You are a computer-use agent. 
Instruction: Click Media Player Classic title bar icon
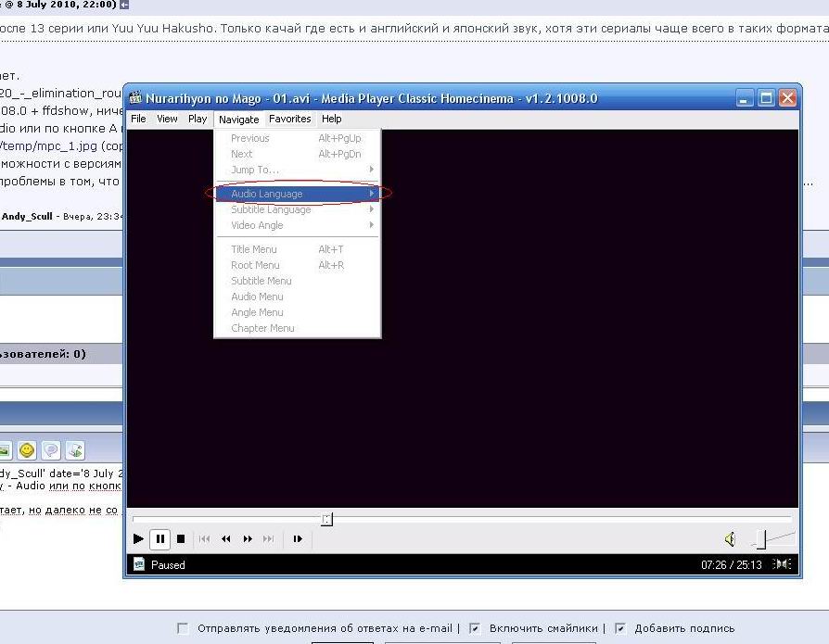136,98
